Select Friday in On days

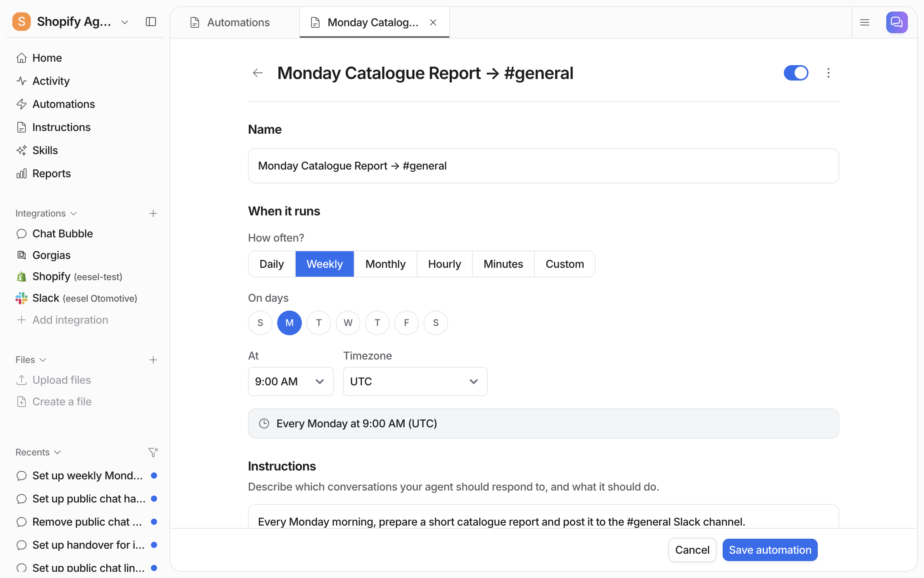tap(407, 323)
